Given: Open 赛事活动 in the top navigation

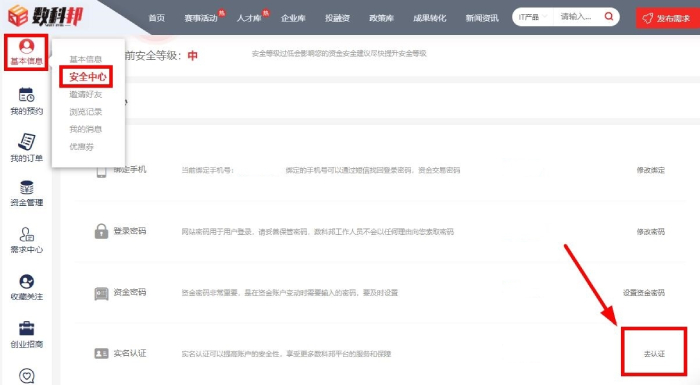Looking at the screenshot, I should [201, 18].
